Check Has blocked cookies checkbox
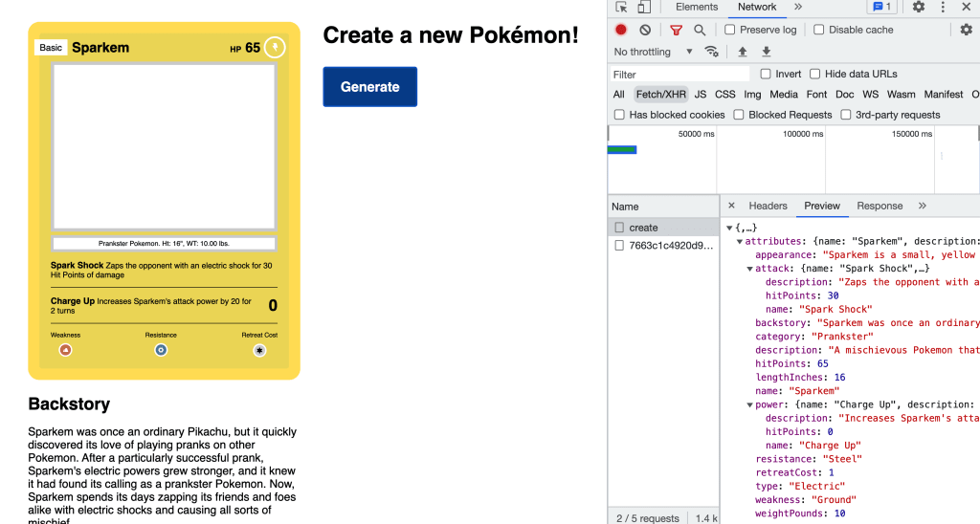This screenshot has height=524, width=980. [x=619, y=115]
